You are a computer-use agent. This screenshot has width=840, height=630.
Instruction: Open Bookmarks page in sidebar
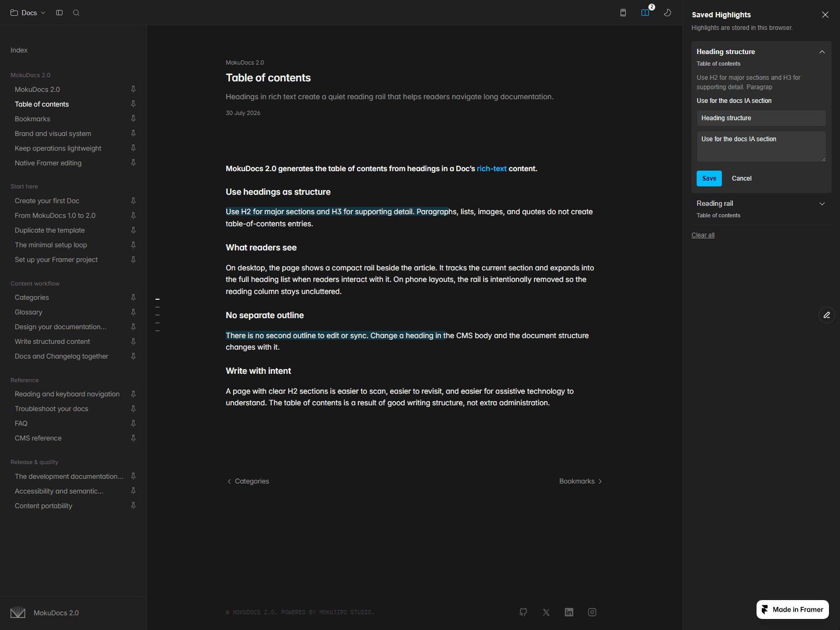pos(33,119)
